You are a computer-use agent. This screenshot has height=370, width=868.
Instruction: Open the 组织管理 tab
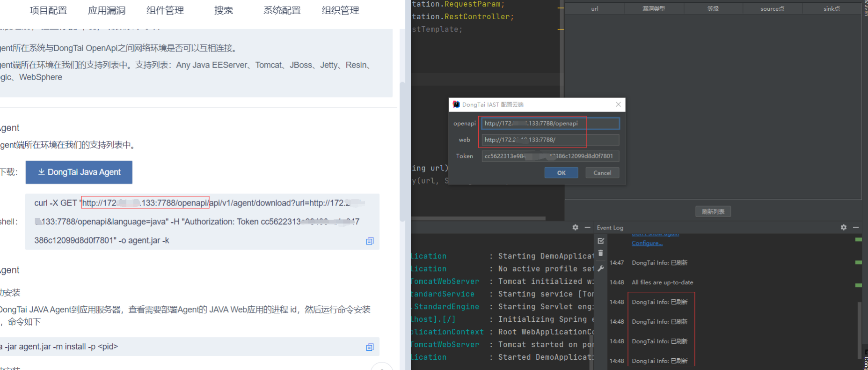(x=341, y=10)
